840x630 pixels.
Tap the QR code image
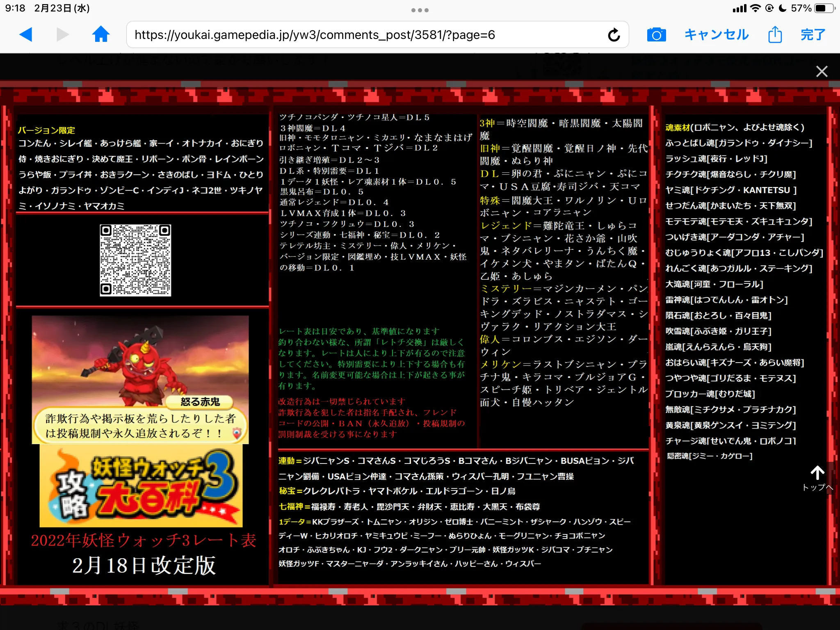pos(135,260)
